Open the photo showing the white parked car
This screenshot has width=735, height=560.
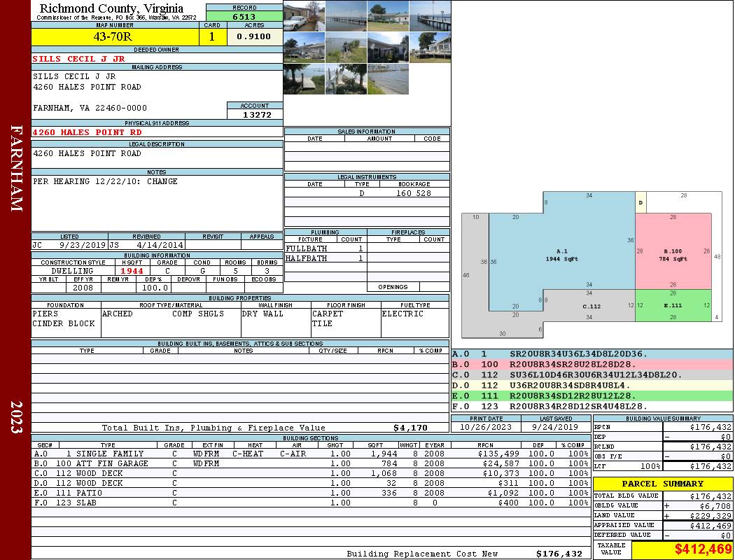pos(304,16)
